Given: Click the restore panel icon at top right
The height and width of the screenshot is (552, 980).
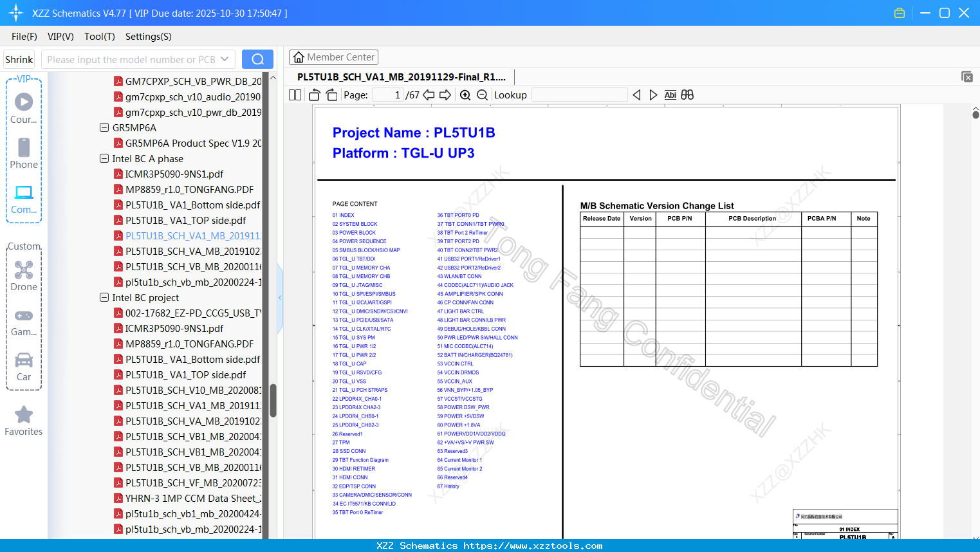Looking at the screenshot, I should 967,77.
